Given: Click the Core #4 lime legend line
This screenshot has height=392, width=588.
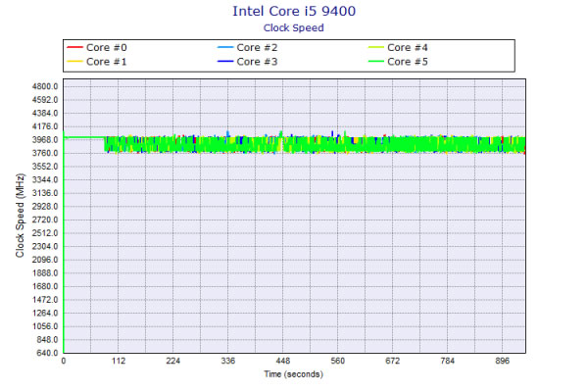Looking at the screenshot, I should point(375,47).
